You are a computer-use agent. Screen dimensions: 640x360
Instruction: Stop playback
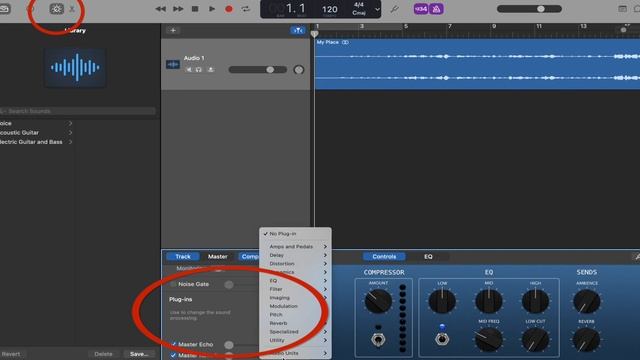click(195, 9)
